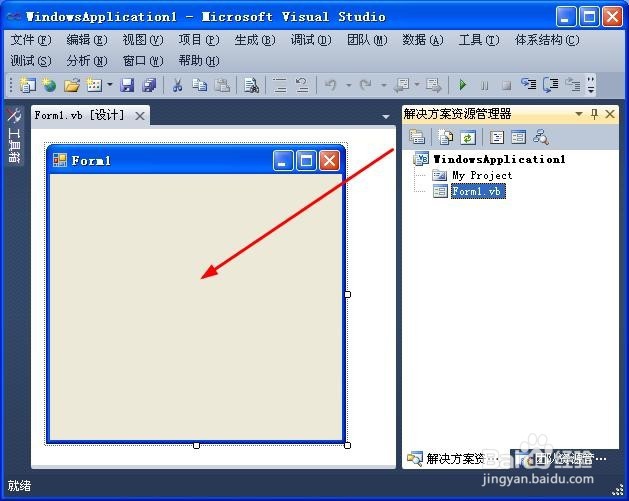Select the My Project tree item

pos(482,175)
